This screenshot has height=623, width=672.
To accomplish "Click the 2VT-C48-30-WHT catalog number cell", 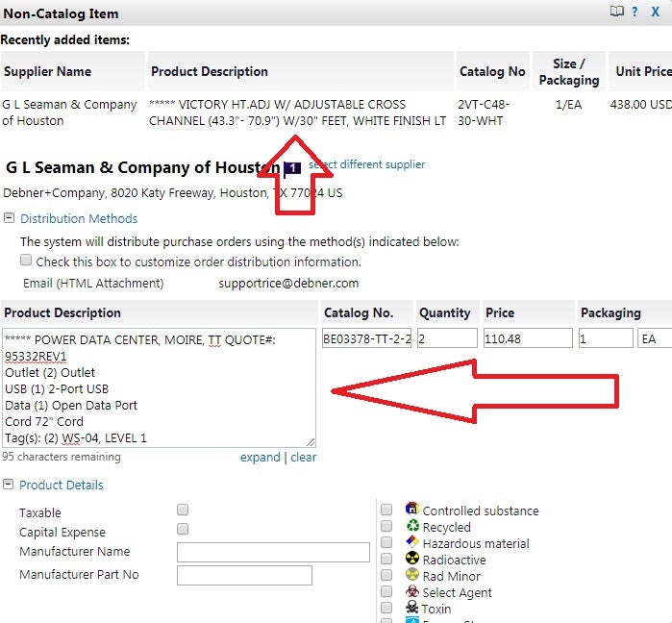I will pyautogui.click(x=484, y=112).
